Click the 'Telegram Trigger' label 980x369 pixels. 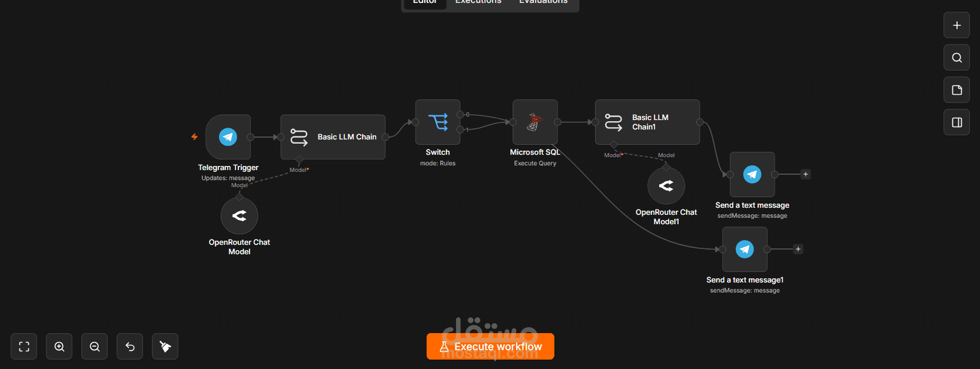[x=228, y=168]
